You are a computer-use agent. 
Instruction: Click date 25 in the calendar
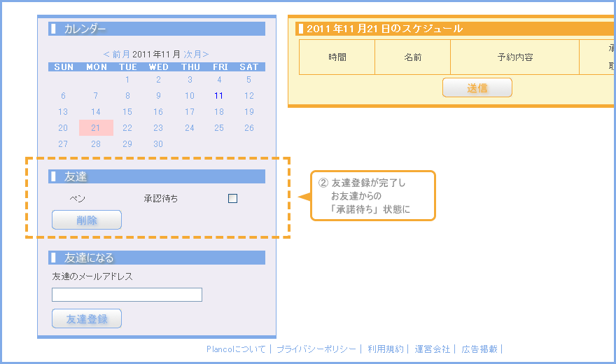(219, 128)
